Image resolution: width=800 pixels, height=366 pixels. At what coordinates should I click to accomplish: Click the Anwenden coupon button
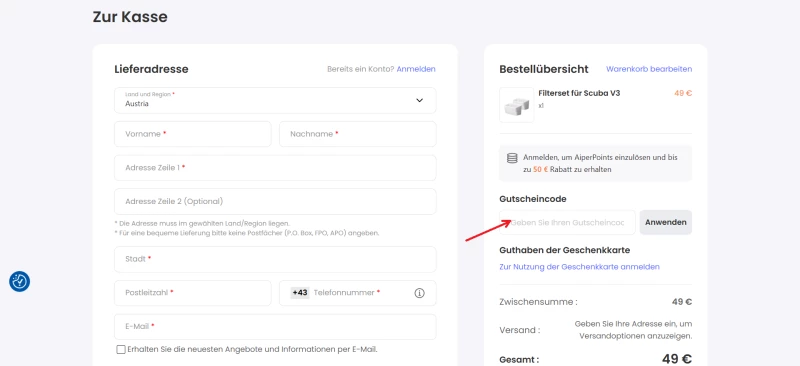(x=666, y=223)
